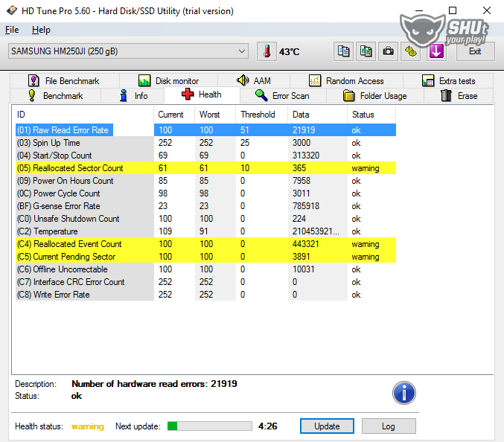Image resolution: width=504 pixels, height=442 pixels.
Task: Click the Exit button
Action: [x=475, y=51]
